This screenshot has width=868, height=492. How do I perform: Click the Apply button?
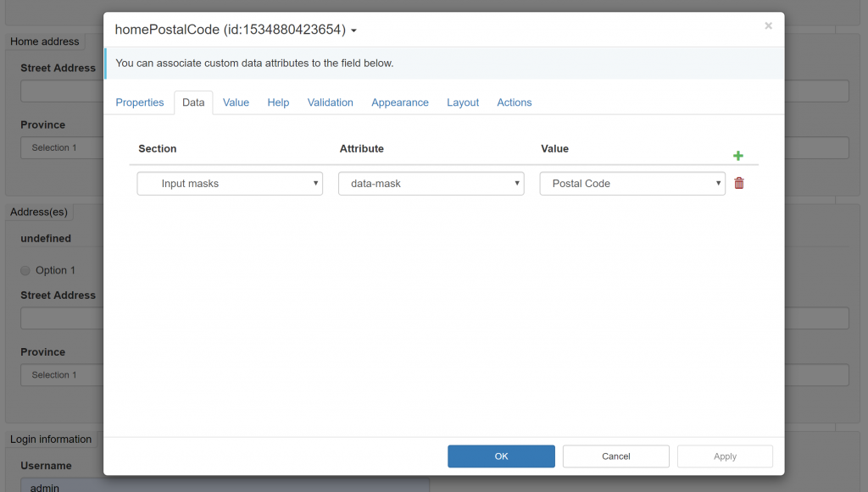coord(725,456)
